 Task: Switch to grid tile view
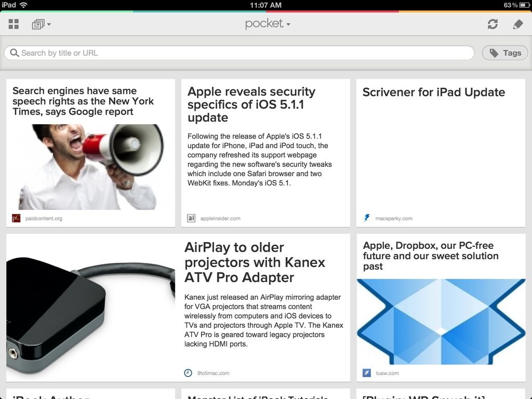14,24
